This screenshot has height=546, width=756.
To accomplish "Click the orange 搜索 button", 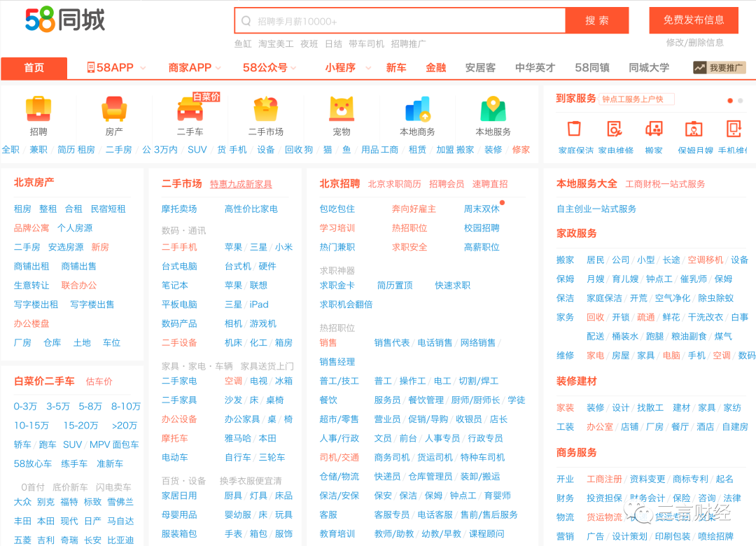I will pyautogui.click(x=597, y=20).
